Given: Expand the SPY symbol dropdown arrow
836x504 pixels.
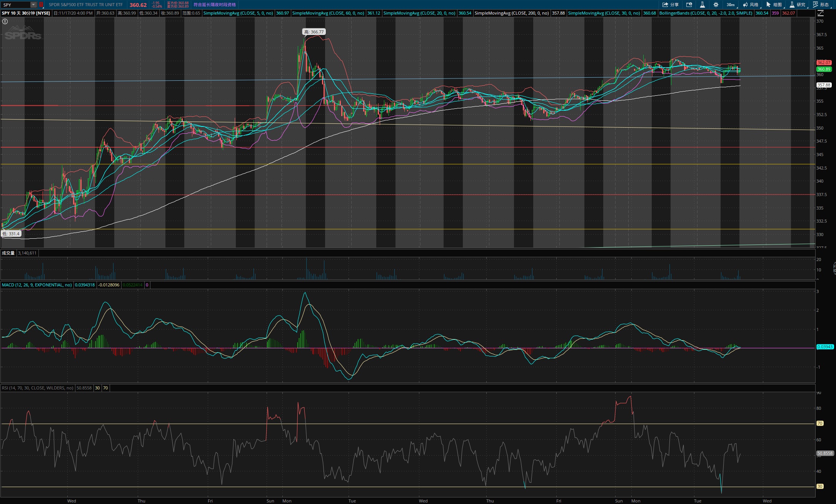Looking at the screenshot, I should pyautogui.click(x=33, y=5).
